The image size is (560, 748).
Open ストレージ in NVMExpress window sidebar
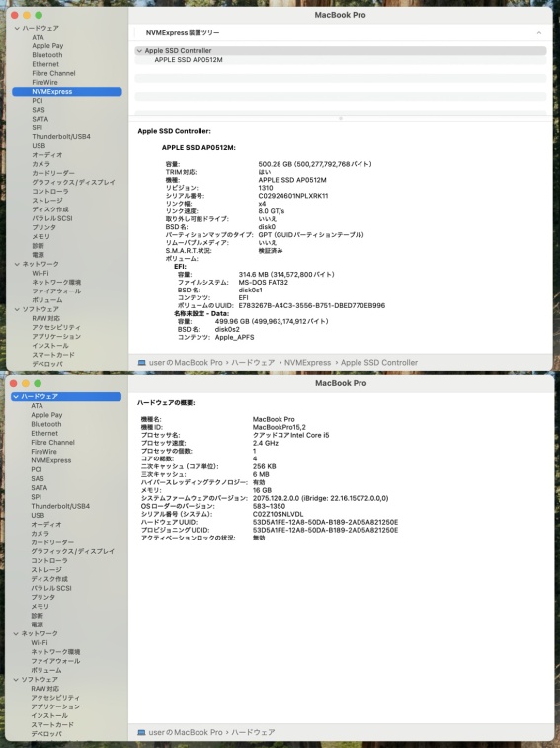tap(47, 201)
